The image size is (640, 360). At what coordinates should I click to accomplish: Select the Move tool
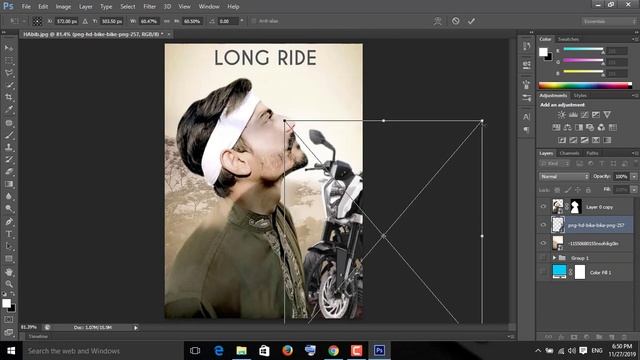point(9,48)
